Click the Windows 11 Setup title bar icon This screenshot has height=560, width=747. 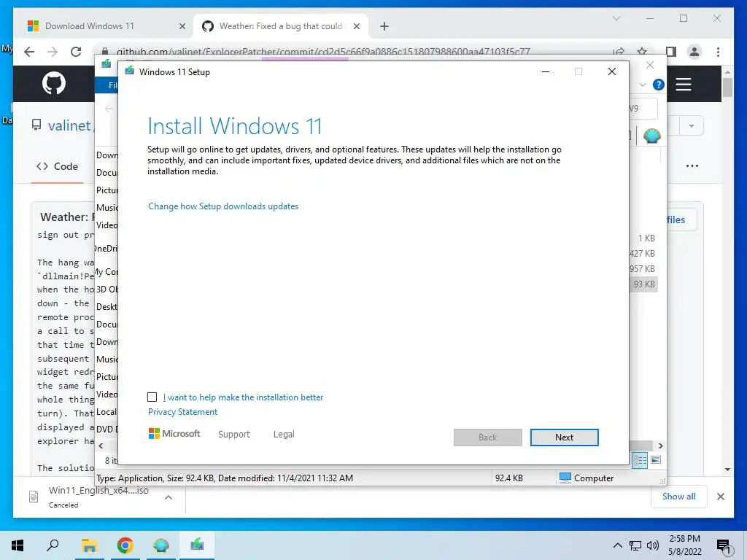tap(130, 71)
